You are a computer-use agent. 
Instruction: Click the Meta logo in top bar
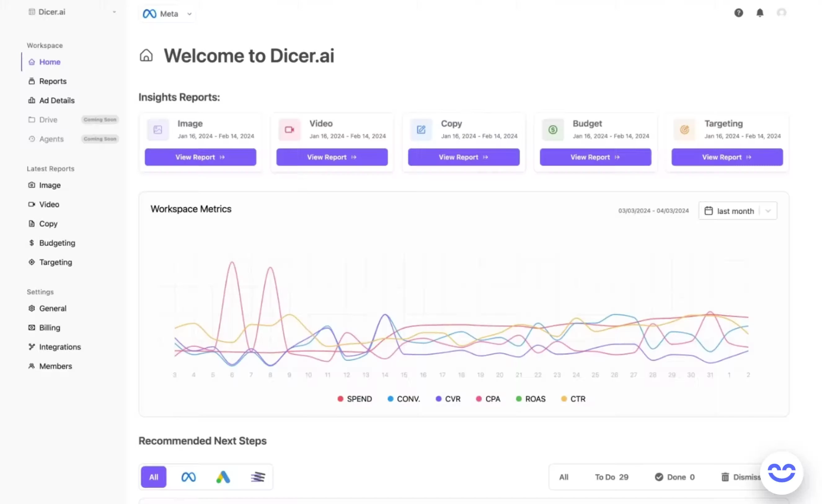click(149, 14)
